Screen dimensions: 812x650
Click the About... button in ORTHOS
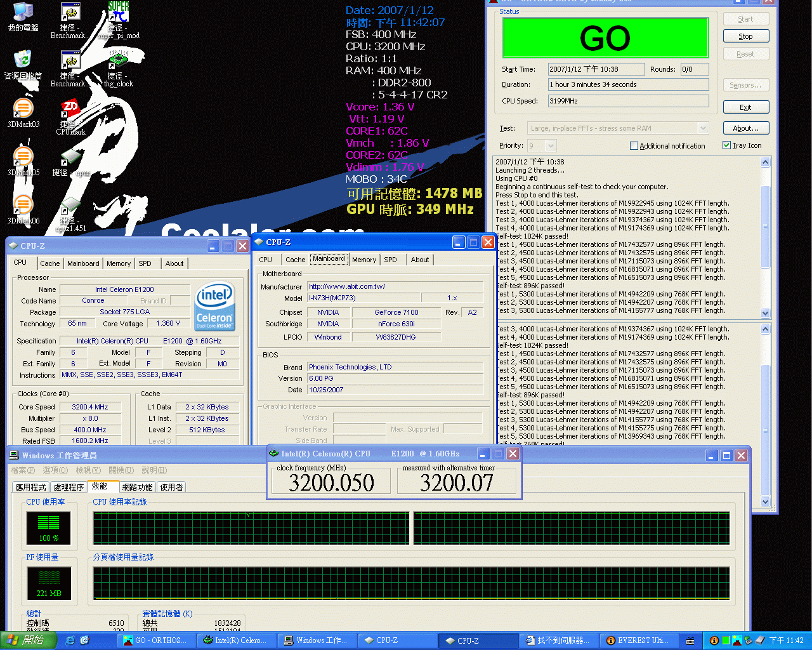point(746,128)
